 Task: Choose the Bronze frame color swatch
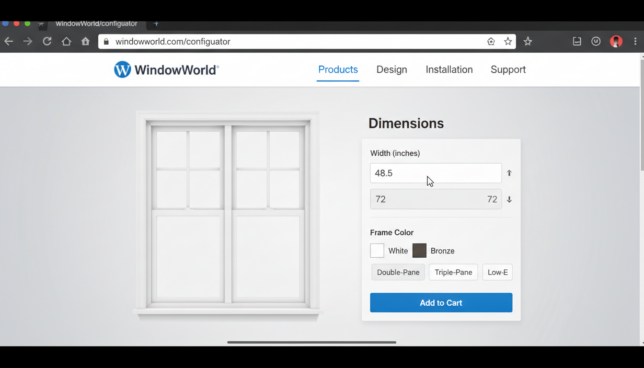pyautogui.click(x=419, y=251)
